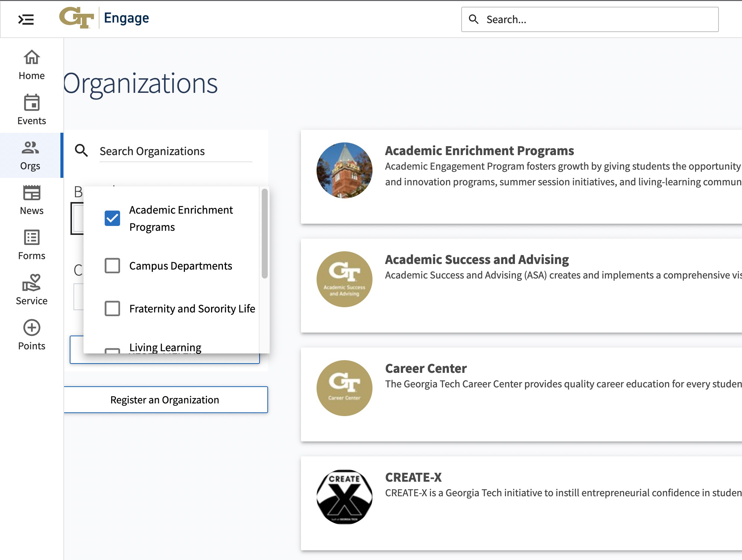
Task: Open the CREATE-X title link
Action: pyautogui.click(x=413, y=477)
